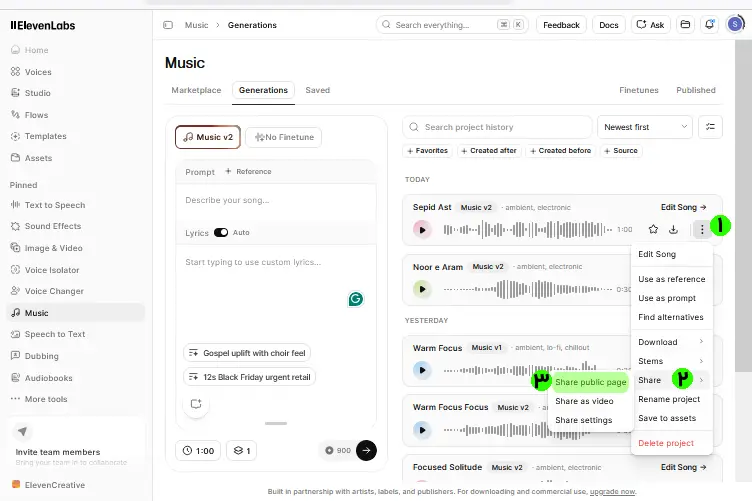
Task: Choose Use as prompt menu item
Action: (x=671, y=298)
